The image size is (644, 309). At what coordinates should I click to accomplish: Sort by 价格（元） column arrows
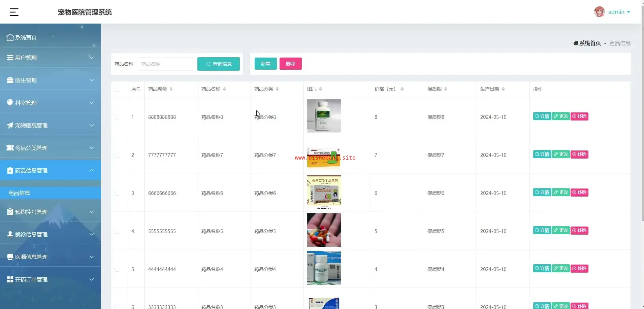click(402, 89)
